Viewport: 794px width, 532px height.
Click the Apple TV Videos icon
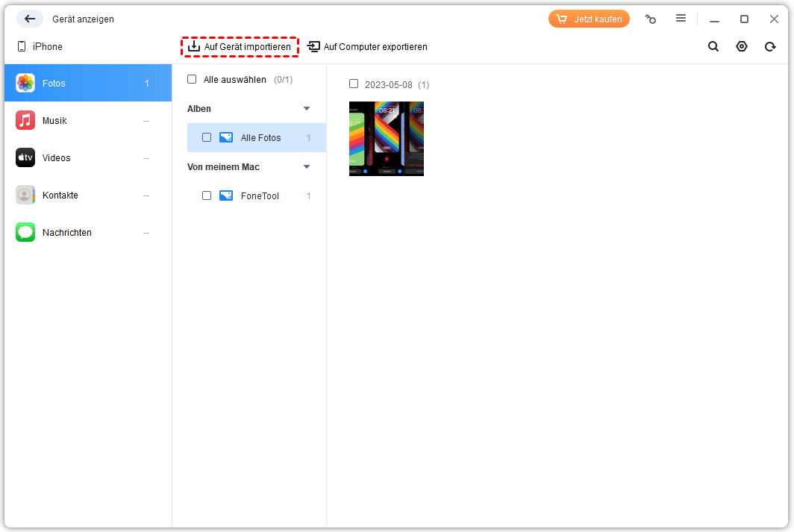(x=25, y=158)
